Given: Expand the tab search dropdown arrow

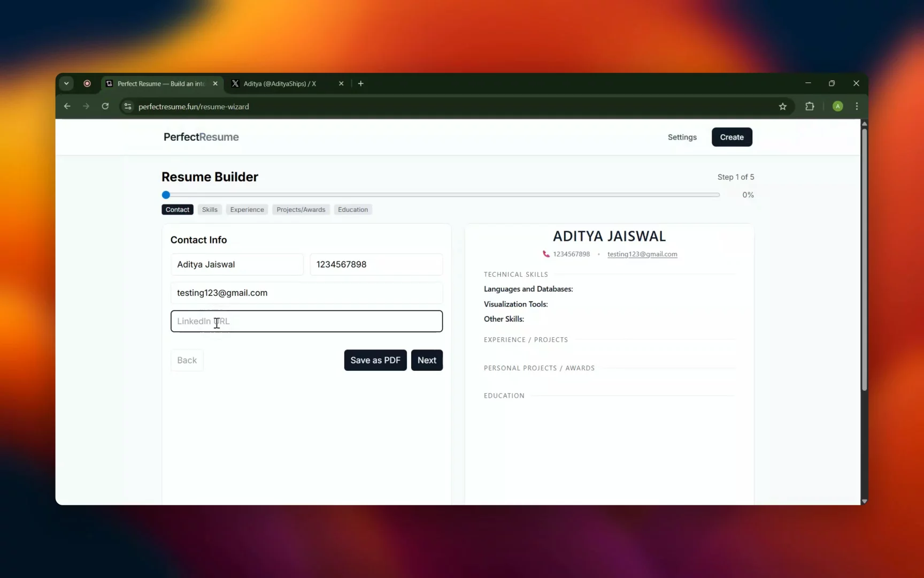Looking at the screenshot, I should pyautogui.click(x=66, y=83).
